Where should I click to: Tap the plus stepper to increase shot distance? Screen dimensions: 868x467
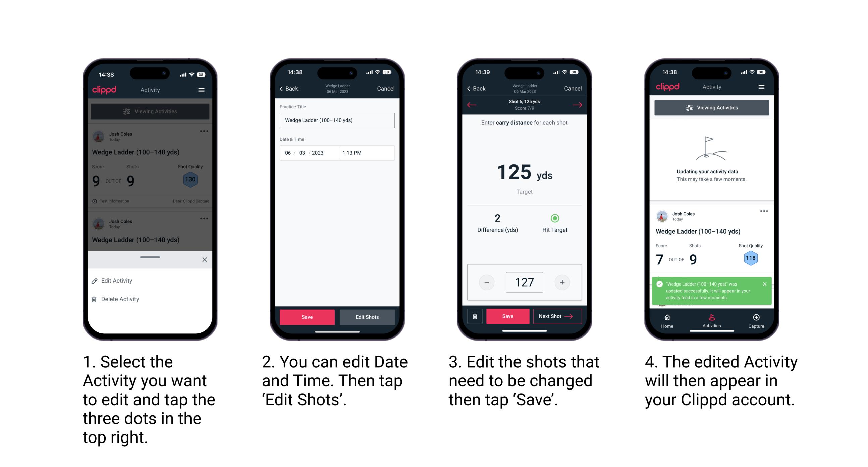(x=563, y=282)
